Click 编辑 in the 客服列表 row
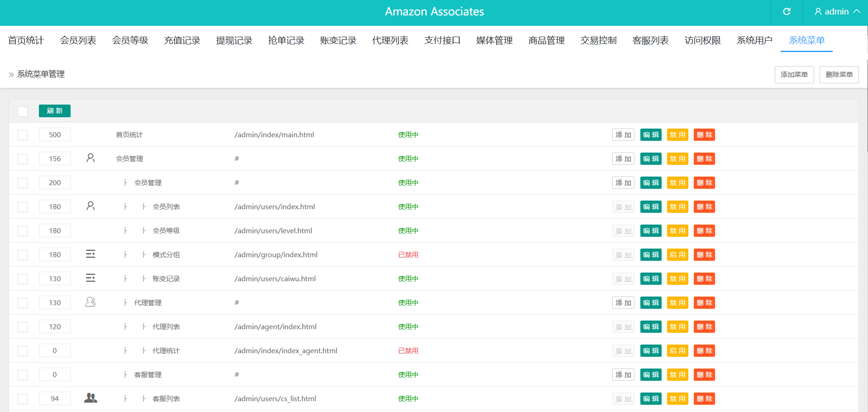868x412 pixels. point(651,399)
